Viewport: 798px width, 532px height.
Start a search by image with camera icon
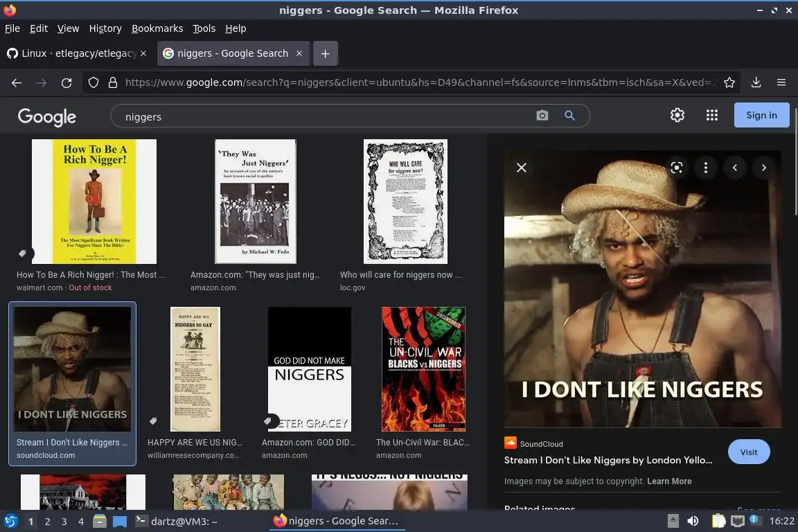click(x=542, y=116)
